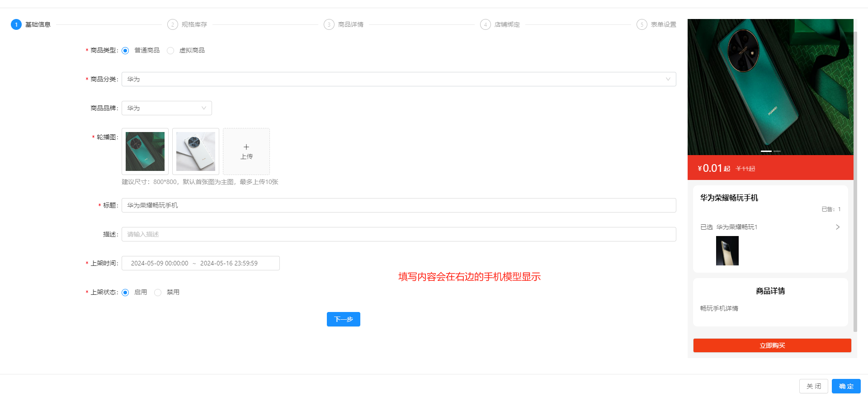Go to step 4 店铺绑定
This screenshot has width=868, height=397.
(500, 24)
